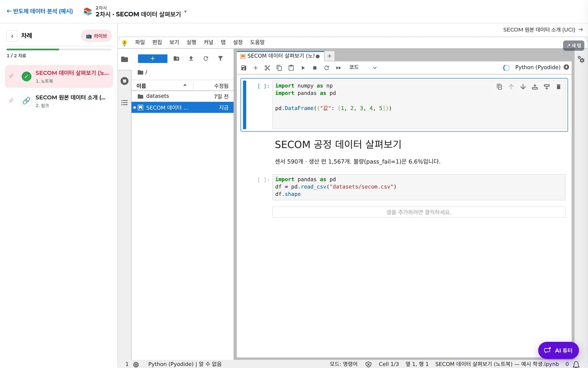The height and width of the screenshot is (368, 588).
Task: Restart kernel and run all cells
Action: (x=338, y=68)
